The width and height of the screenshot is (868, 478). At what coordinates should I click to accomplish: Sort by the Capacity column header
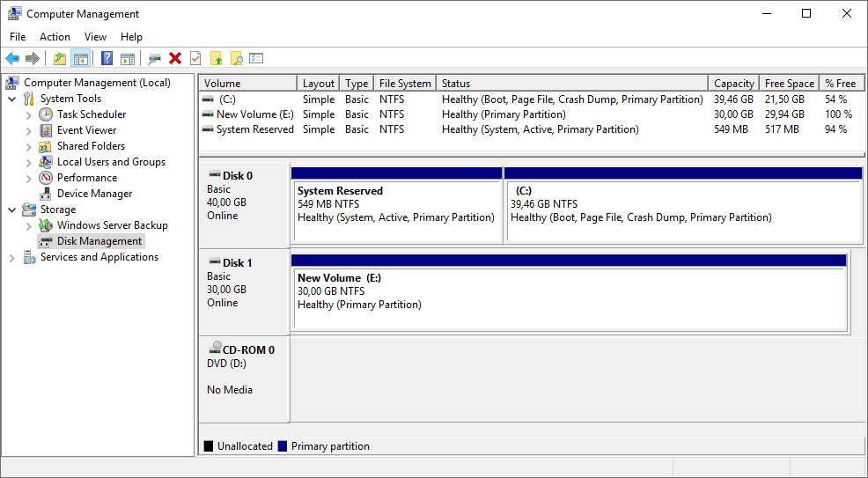[x=734, y=83]
